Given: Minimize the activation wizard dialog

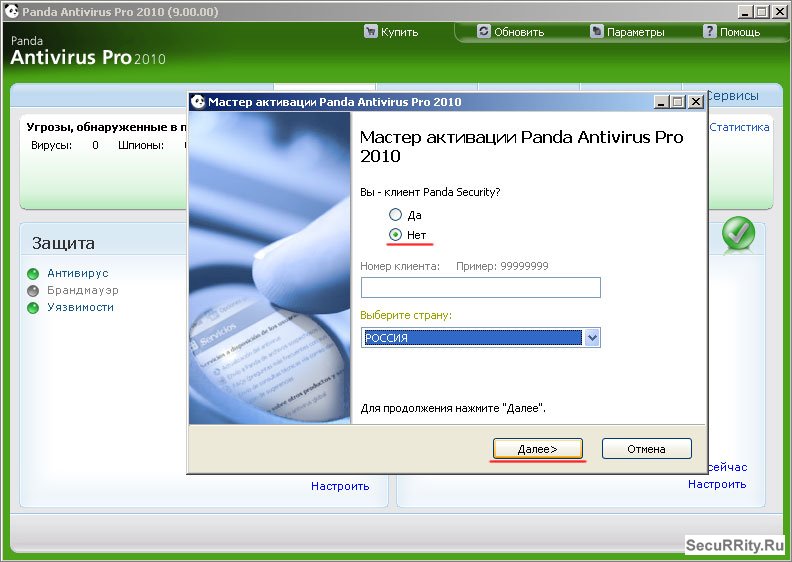Looking at the screenshot, I should 662,101.
